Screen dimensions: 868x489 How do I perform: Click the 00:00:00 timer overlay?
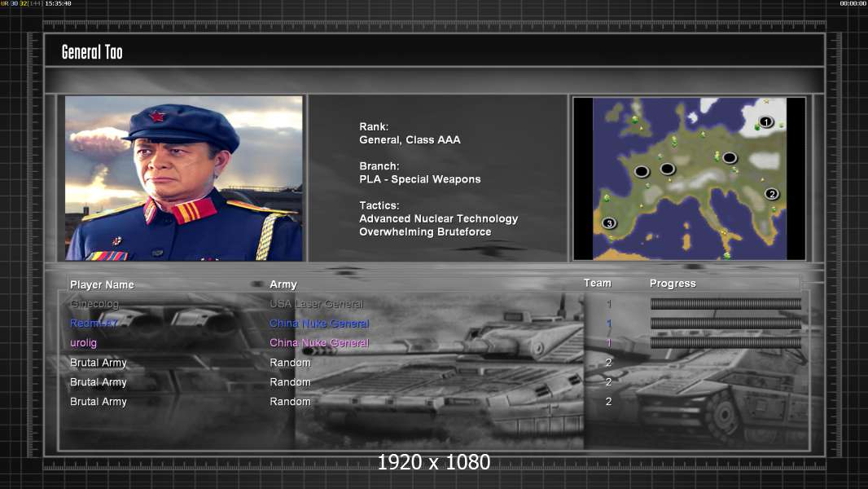(853, 3)
